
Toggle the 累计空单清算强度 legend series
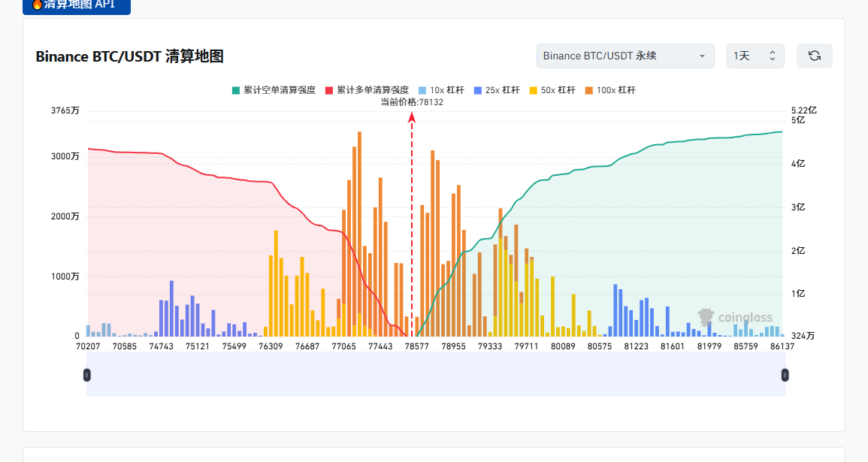click(274, 90)
